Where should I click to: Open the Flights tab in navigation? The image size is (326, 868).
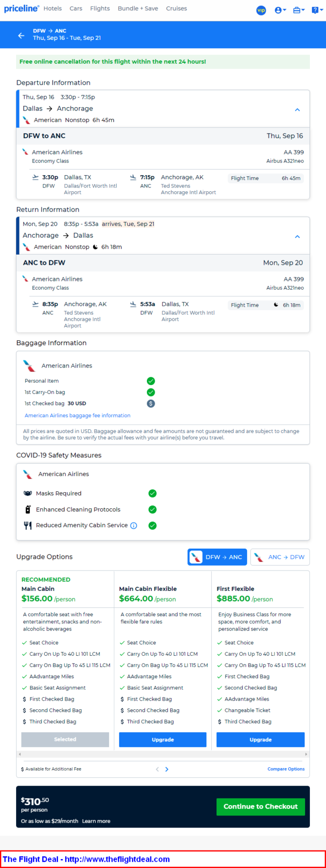click(100, 8)
